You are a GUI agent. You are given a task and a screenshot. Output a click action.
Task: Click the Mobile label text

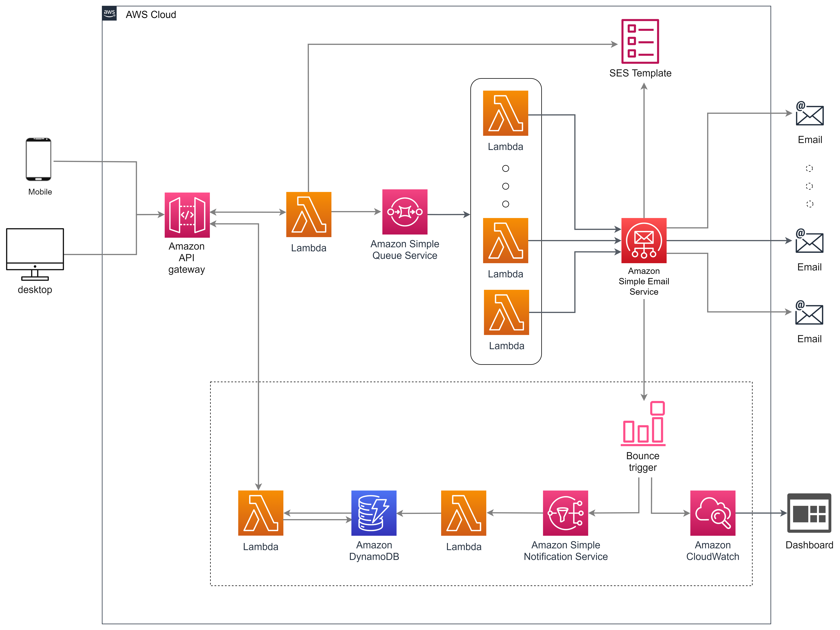pos(40,192)
